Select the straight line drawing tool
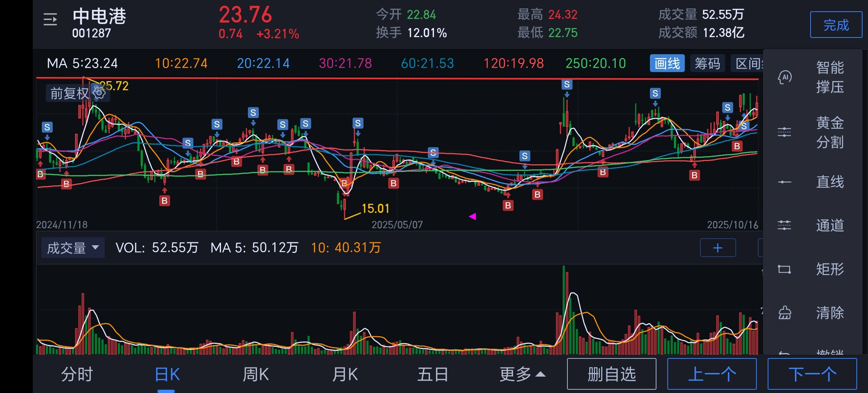868x393 pixels. 784,182
